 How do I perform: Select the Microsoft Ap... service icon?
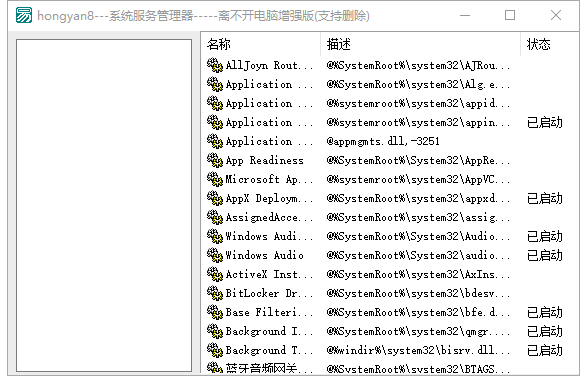click(x=215, y=179)
